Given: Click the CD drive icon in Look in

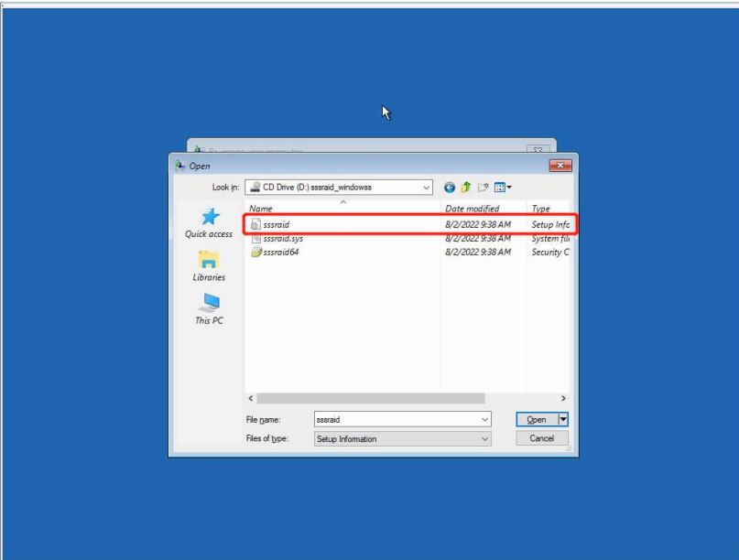Looking at the screenshot, I should pos(255,187).
